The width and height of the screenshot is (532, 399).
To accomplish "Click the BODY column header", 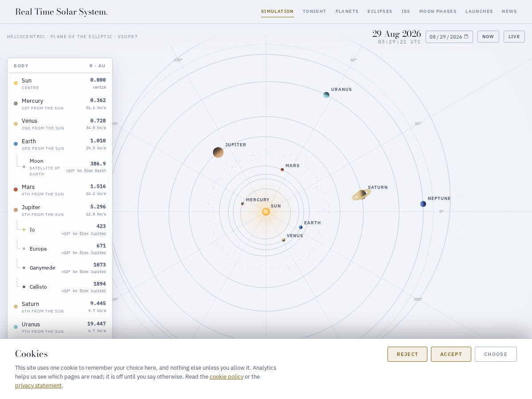I will click(x=21, y=66).
